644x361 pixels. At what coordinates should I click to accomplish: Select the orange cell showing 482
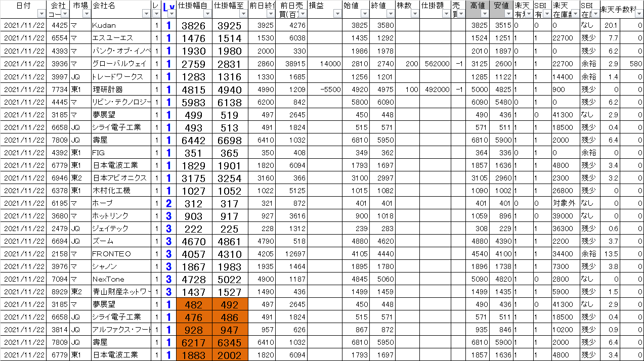click(194, 304)
